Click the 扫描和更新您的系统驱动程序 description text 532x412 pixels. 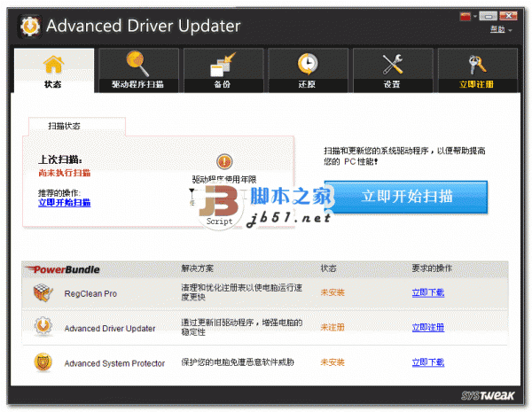pyautogui.click(x=404, y=156)
